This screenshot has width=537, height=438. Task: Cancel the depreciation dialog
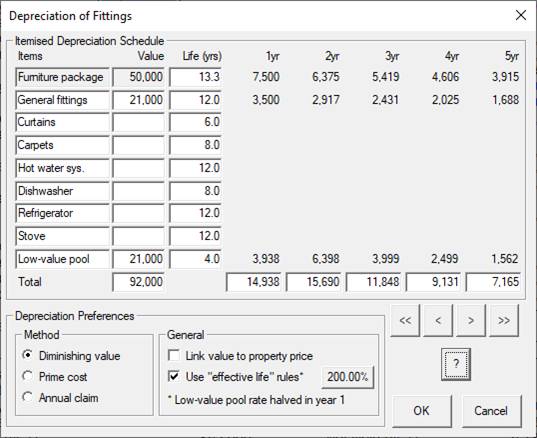[x=491, y=411]
